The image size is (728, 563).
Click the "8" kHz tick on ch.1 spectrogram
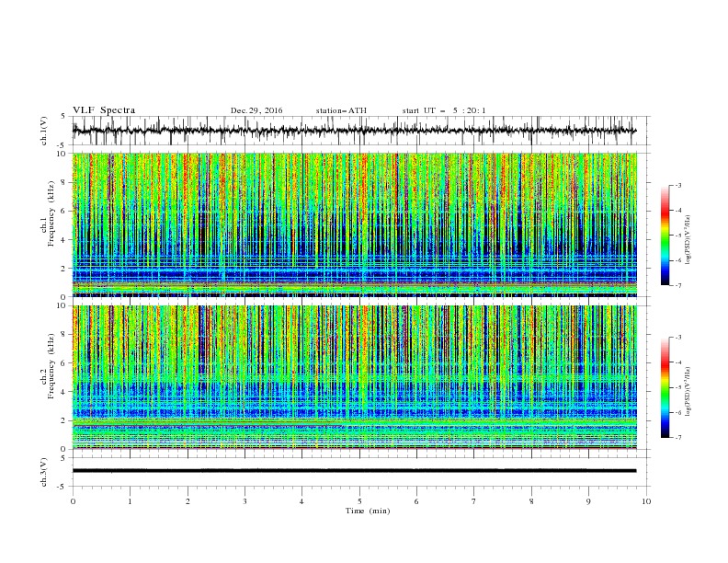point(64,182)
